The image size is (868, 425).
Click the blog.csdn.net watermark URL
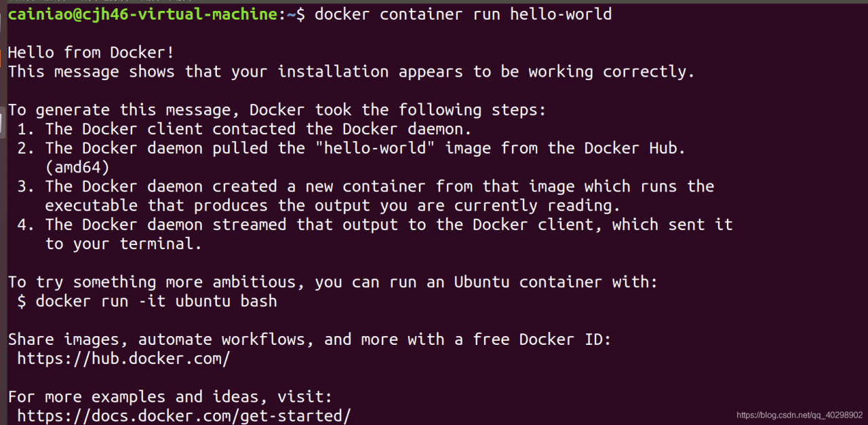coord(799,415)
